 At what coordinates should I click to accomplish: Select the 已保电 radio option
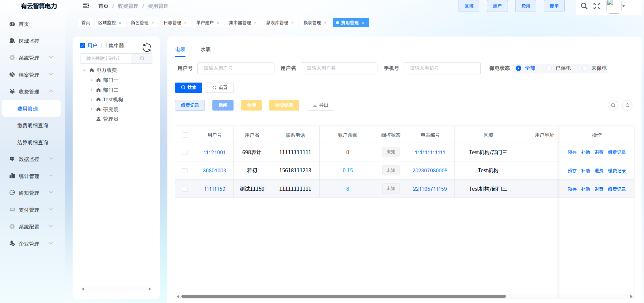point(549,68)
